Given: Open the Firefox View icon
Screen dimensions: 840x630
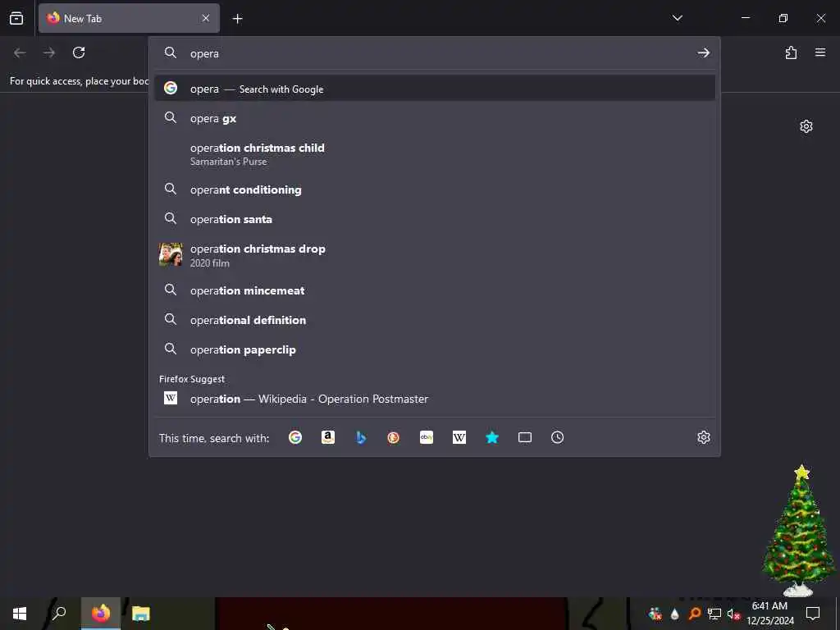Looking at the screenshot, I should click(16, 18).
